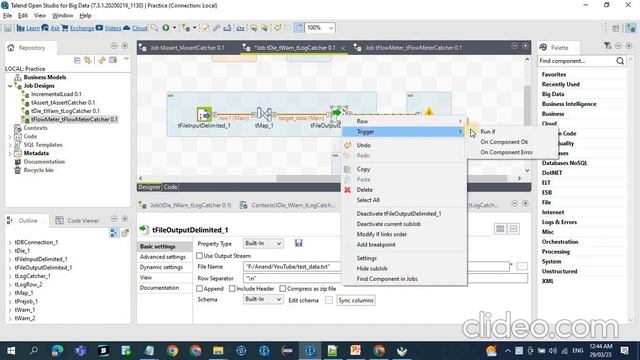Open Exchange link in toolbar

pyautogui.click(x=78, y=28)
